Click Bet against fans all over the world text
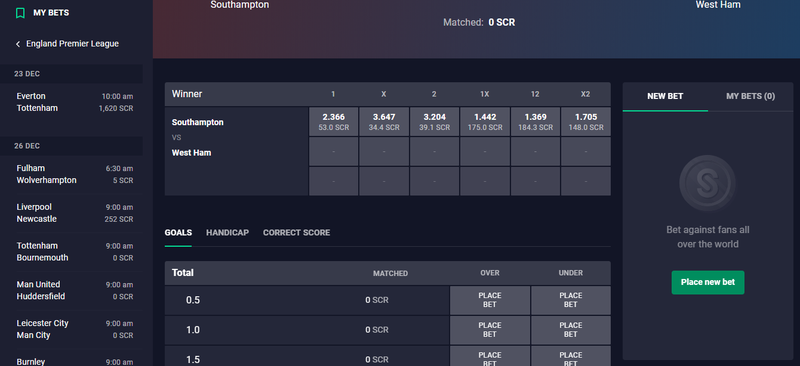Screen dimensions: 800x366 click(x=708, y=237)
